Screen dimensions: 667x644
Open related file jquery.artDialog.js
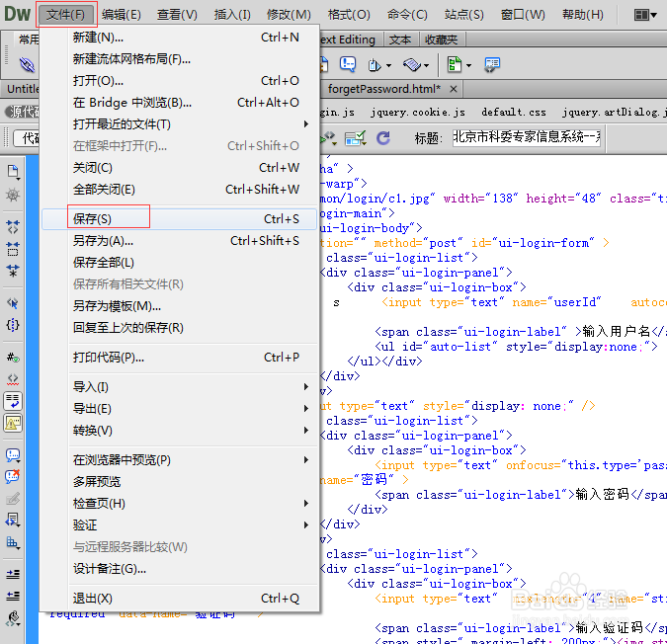click(x=615, y=113)
